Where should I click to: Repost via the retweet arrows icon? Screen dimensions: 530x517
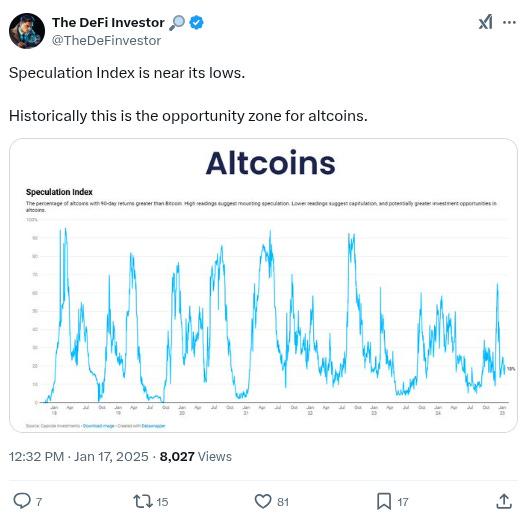pos(143,501)
